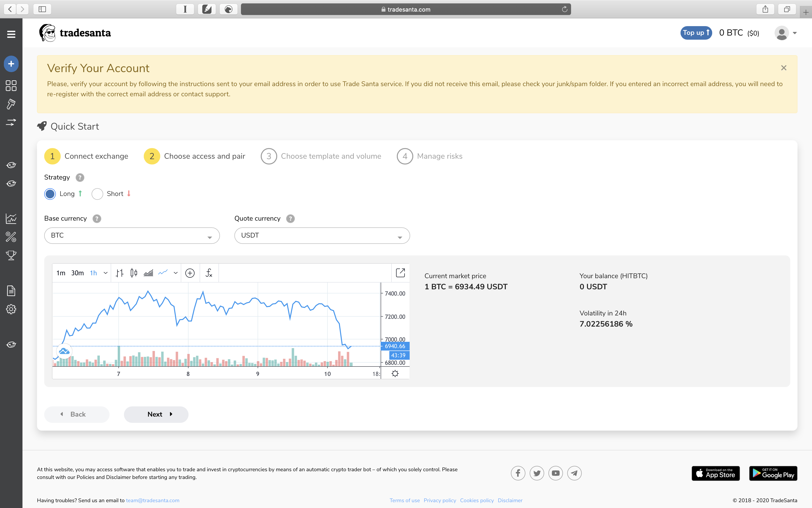Image resolution: width=812 pixels, height=508 pixels.
Task: Click Quote currency help question mark
Action: [290, 219]
